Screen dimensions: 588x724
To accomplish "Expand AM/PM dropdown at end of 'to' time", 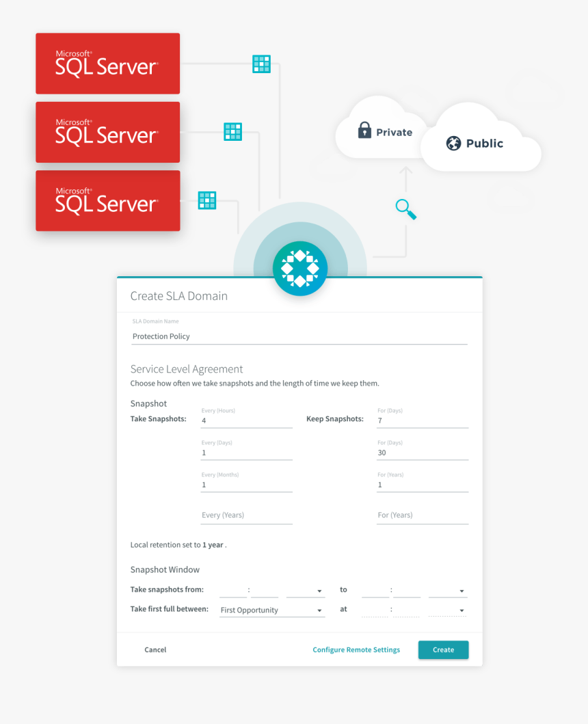I will 447,590.
